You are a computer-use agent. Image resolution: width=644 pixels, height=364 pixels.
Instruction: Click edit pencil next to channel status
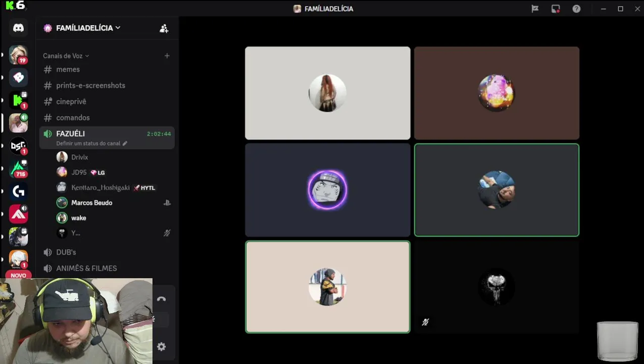(125, 144)
